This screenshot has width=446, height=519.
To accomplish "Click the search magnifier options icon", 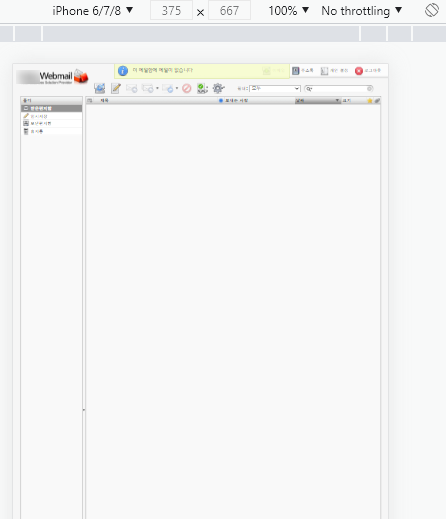I will (309, 89).
